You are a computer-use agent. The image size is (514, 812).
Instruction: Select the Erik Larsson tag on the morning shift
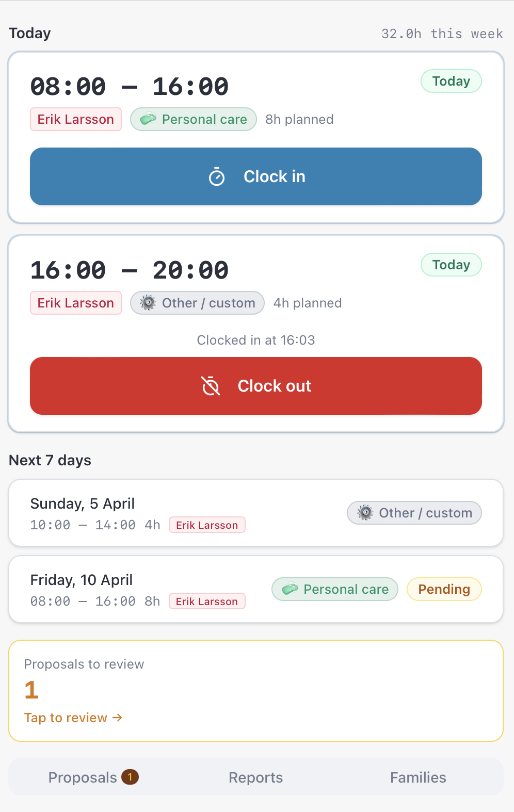(75, 119)
